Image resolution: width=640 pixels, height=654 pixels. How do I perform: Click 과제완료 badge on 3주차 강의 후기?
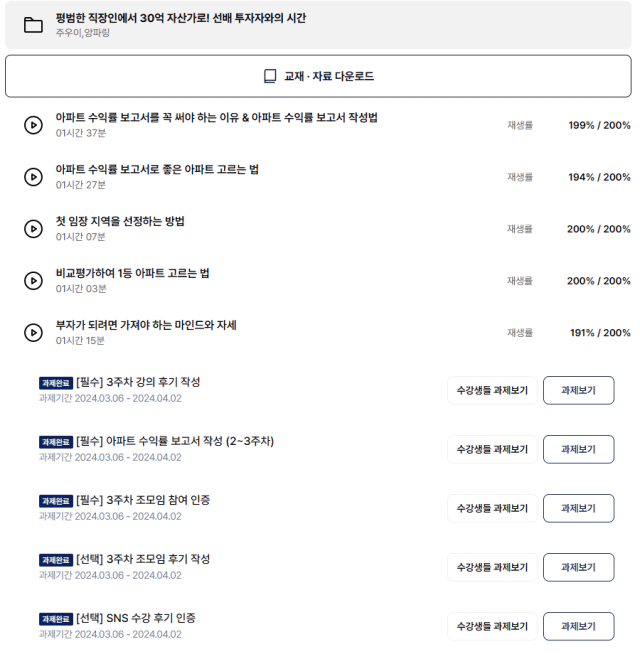56,383
